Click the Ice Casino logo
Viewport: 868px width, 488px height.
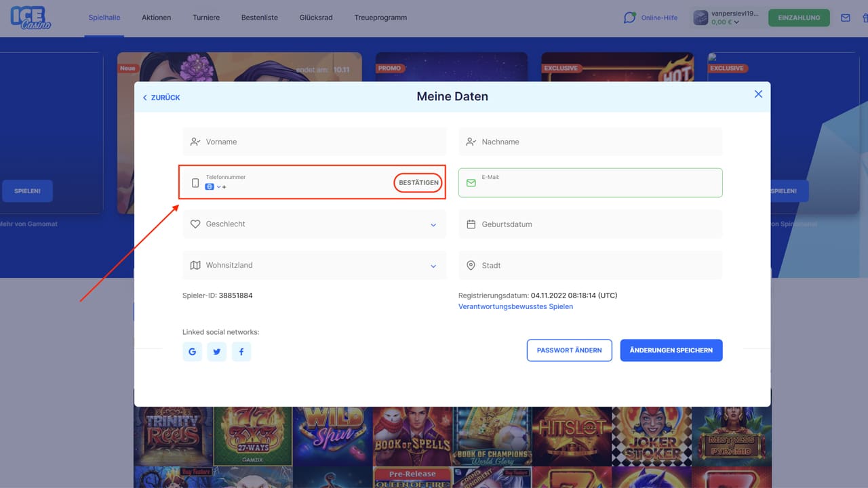[x=31, y=18]
